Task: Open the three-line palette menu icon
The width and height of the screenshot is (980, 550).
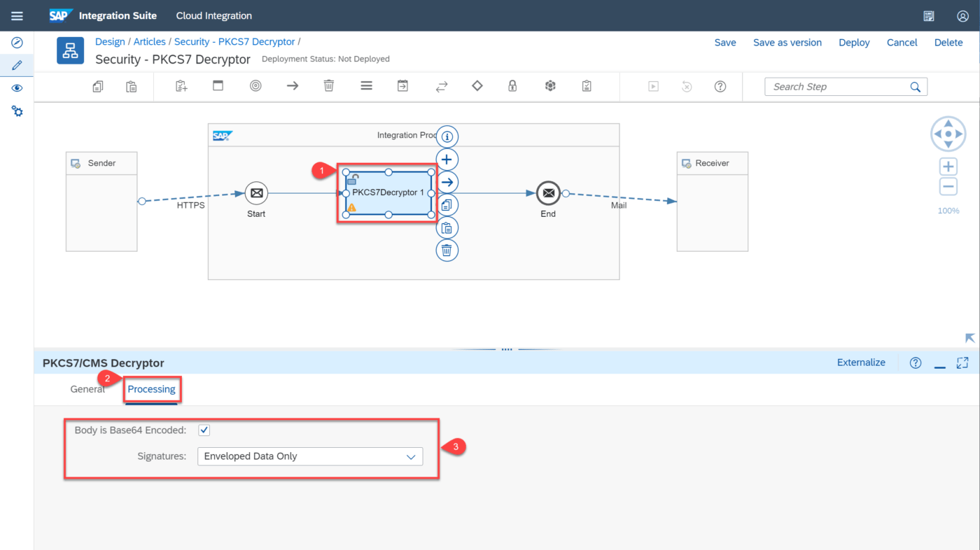Action: coord(366,86)
